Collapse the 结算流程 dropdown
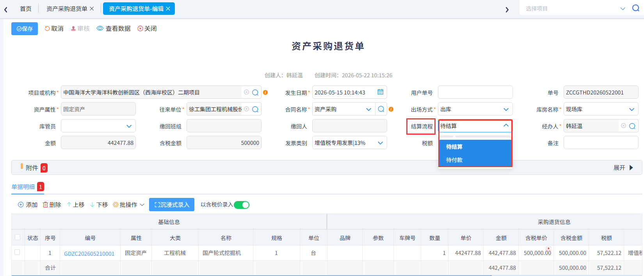The image size is (644, 276). pos(506,126)
